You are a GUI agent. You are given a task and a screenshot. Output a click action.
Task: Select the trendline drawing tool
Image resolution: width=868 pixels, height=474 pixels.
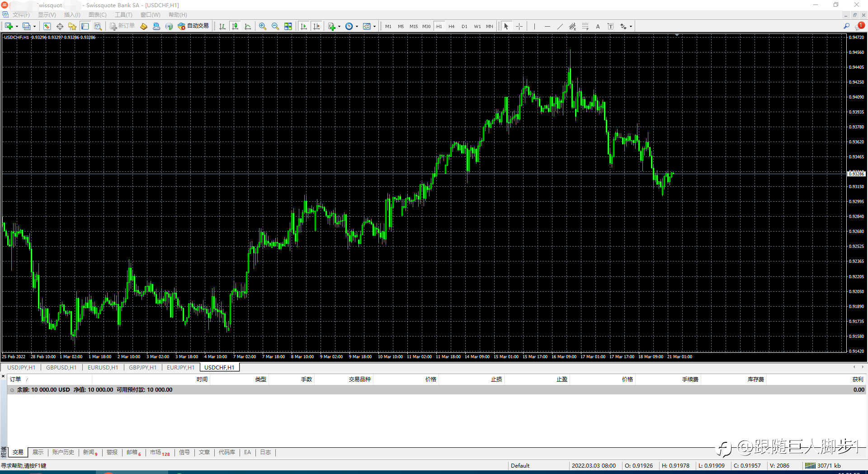click(x=560, y=26)
